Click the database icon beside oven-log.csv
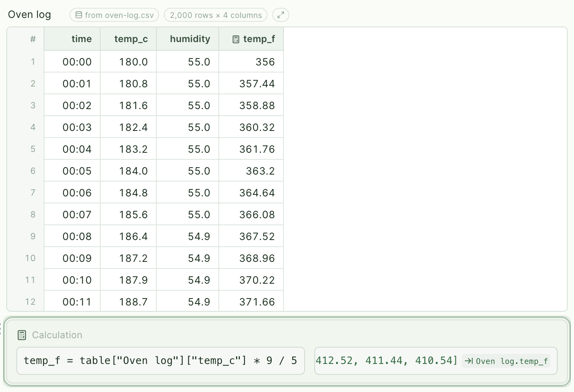 (x=79, y=15)
